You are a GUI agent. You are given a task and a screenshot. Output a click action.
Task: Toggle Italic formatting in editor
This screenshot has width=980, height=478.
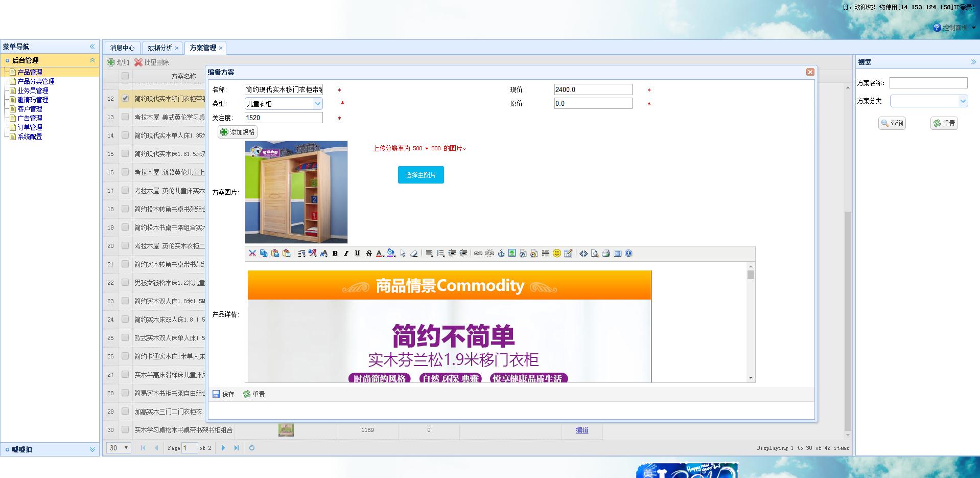coord(346,253)
